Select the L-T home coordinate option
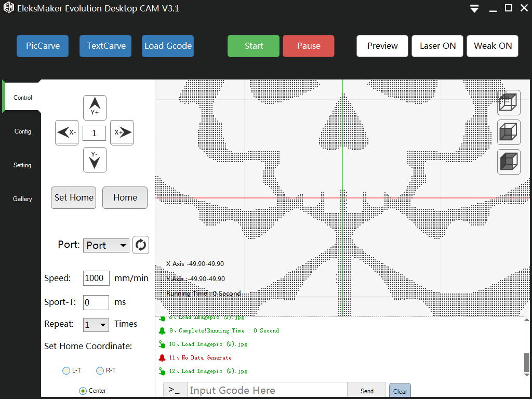The height and width of the screenshot is (399, 532). point(66,370)
